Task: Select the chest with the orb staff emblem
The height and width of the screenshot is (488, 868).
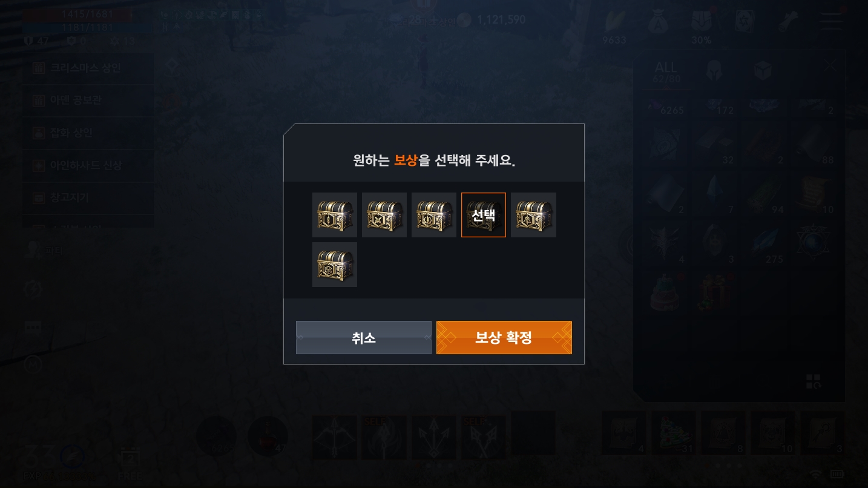Action: tap(533, 215)
